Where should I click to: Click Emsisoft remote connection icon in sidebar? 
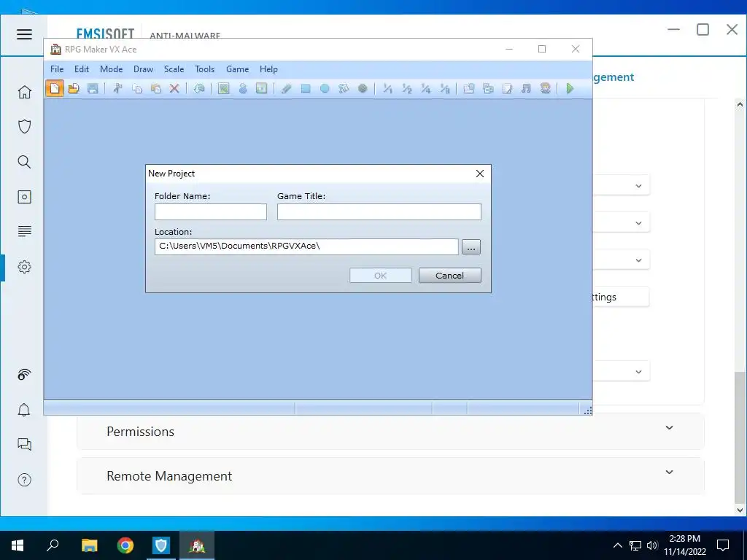[24, 375]
